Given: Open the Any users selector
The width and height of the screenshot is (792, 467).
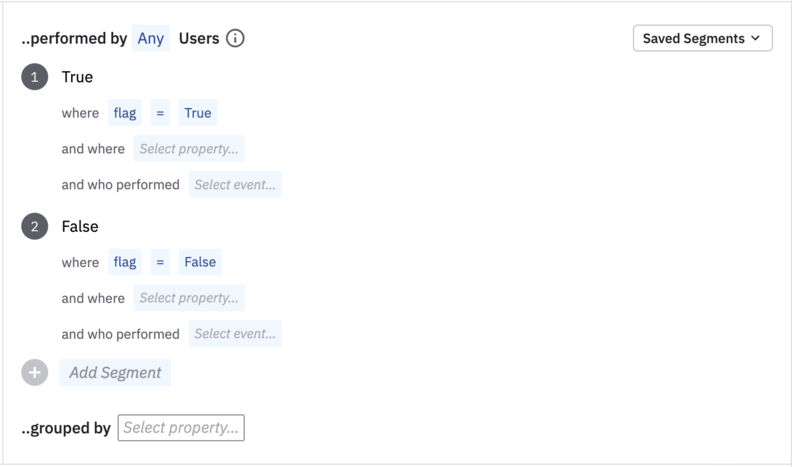Looking at the screenshot, I should point(151,39).
